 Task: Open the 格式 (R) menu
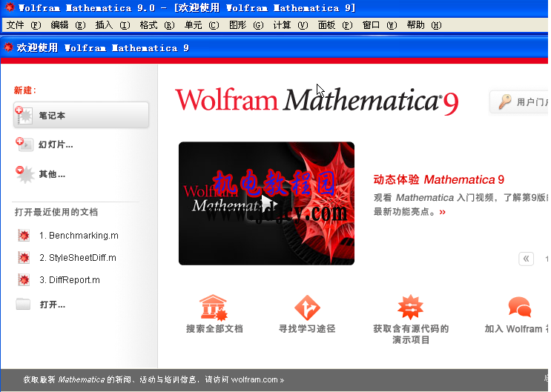click(x=157, y=25)
